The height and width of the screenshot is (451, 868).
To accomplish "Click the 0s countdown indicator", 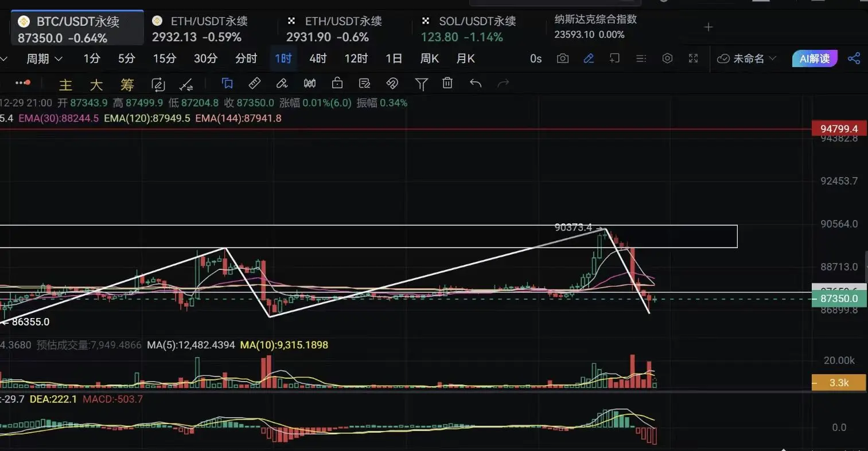I will (536, 58).
